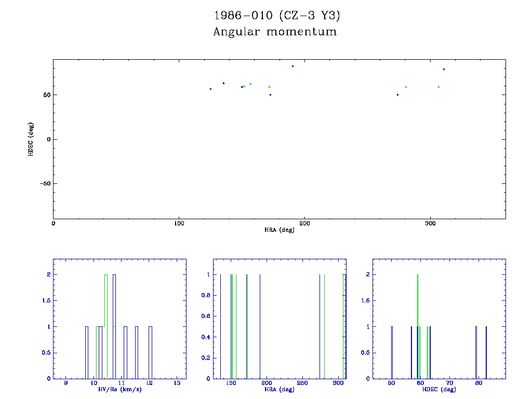Viewport: 532px width, 399px height.
Task: Click the plot title "1986-010 (CZ-3 Y3)"
Action: [x=276, y=16]
